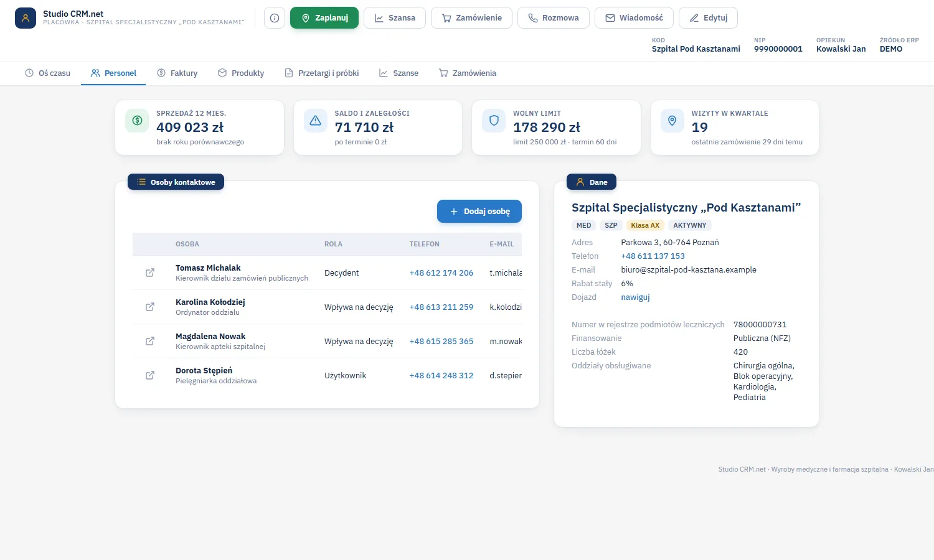Open the Zamówienia tab
The height and width of the screenshot is (560, 934).
[468, 73]
